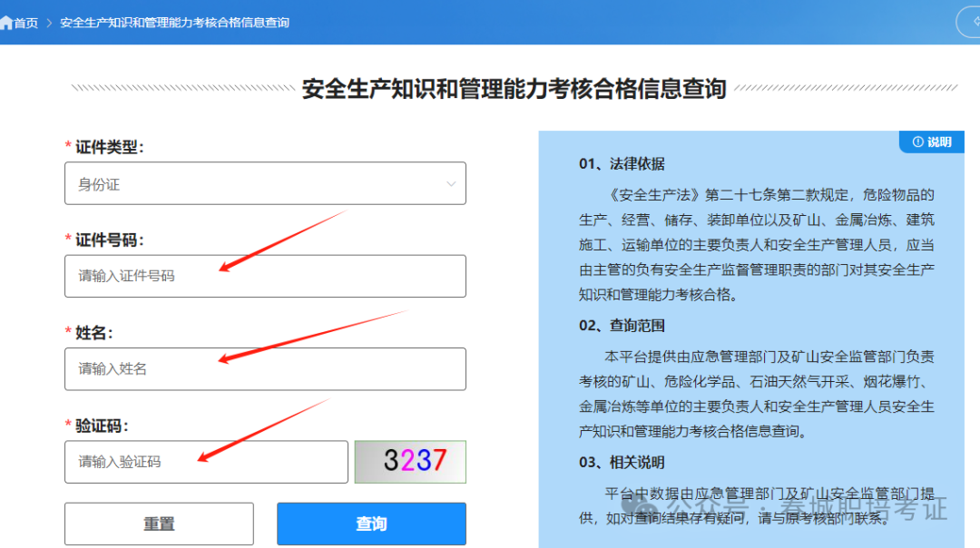Click the 安全生产知识和管理能力考核合格信息查询 breadcrumb
Screen dimensions: 980x548
(x=174, y=23)
